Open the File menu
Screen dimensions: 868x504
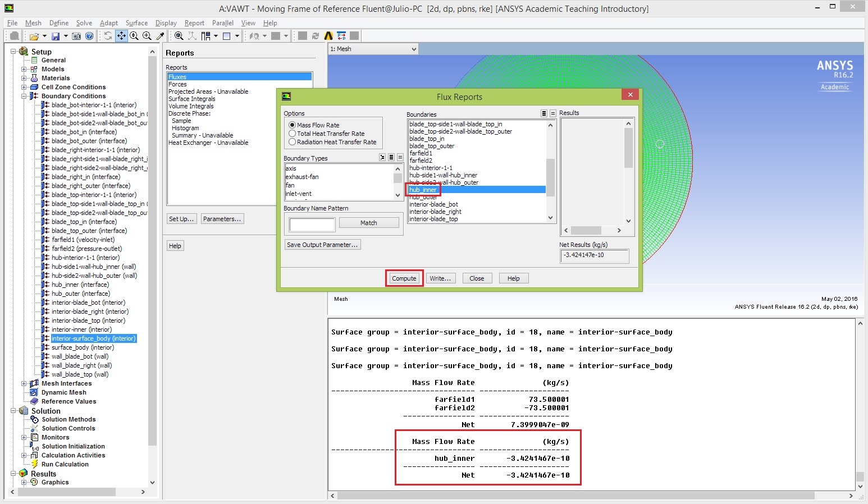[12, 23]
